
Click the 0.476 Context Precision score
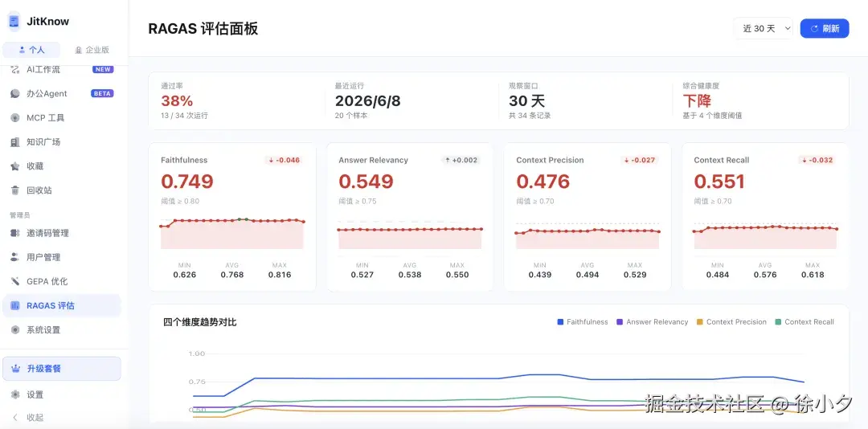[543, 182]
